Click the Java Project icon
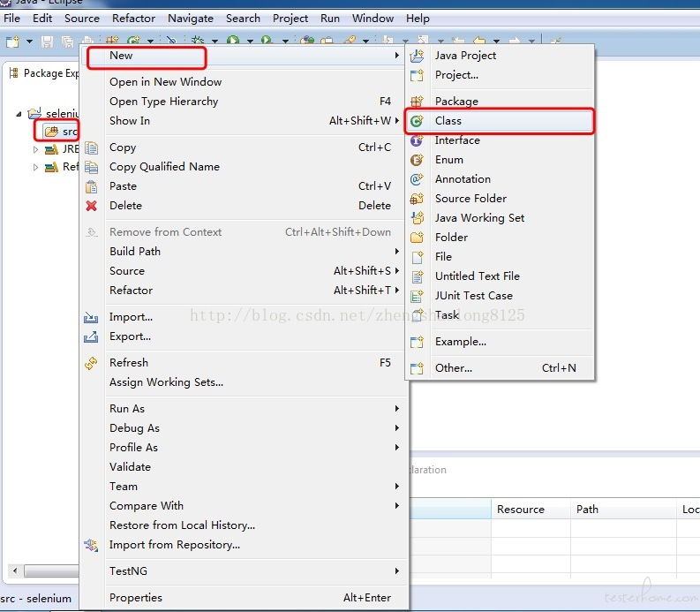700x612 pixels. click(x=417, y=56)
